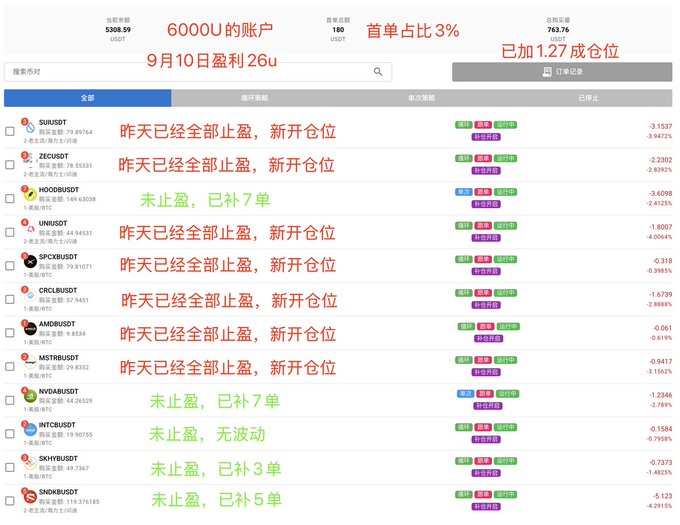The width and height of the screenshot is (680, 525).
Task: Click the 运行中 tag on UNIUSDT row
Action: pos(505,226)
